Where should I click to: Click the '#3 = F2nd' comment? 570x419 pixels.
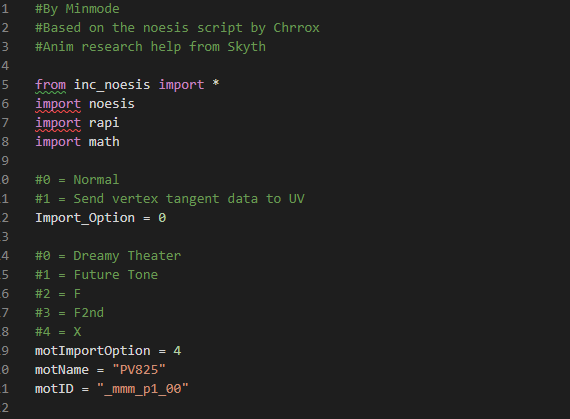coord(69,313)
